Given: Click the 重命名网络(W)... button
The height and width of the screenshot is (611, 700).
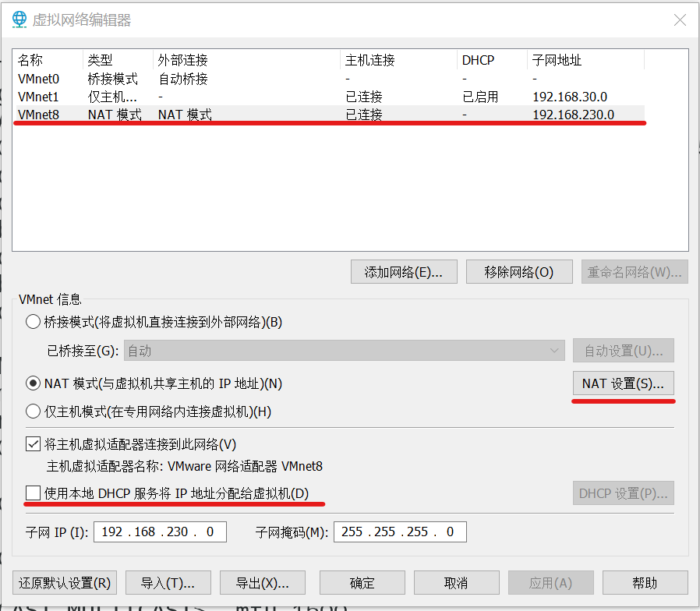Looking at the screenshot, I should tap(635, 272).
